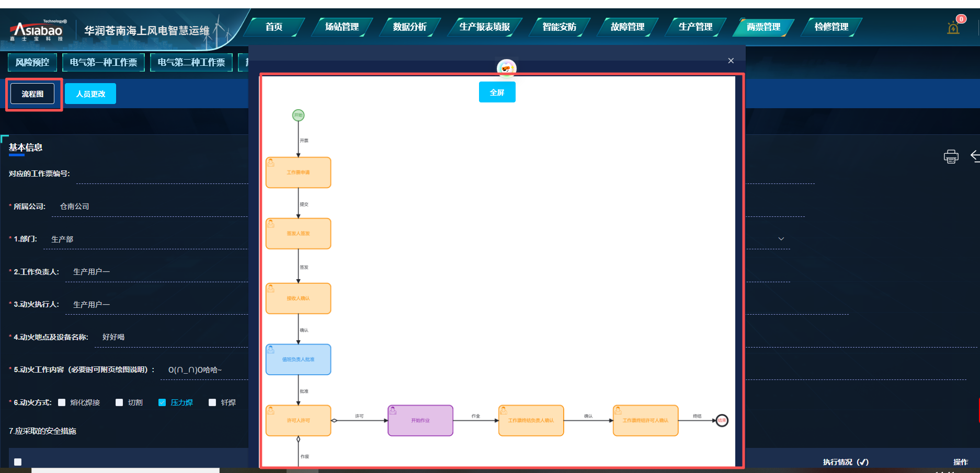Check the 熔化焊接 checkbox
980x473 pixels.
pos(62,402)
